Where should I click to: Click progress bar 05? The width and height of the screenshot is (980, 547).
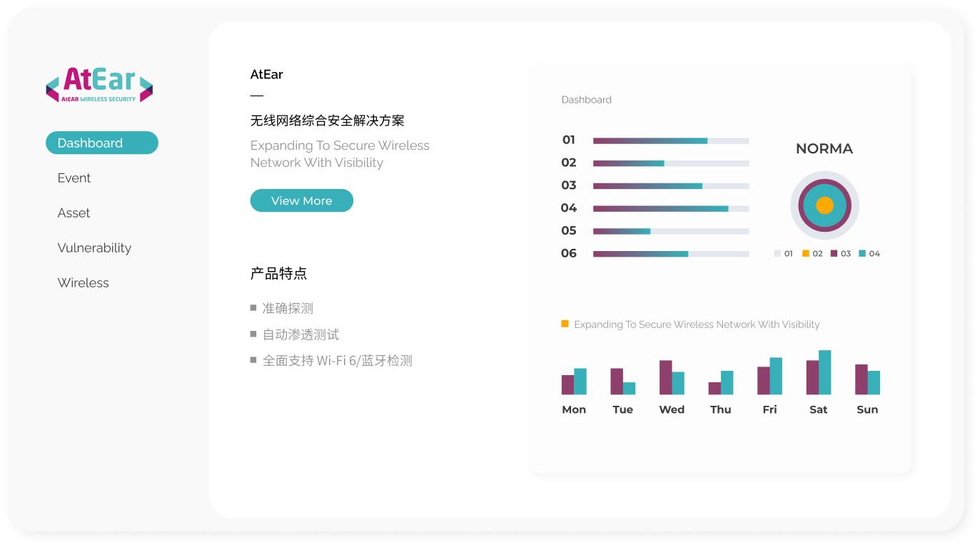pyautogui.click(x=671, y=231)
